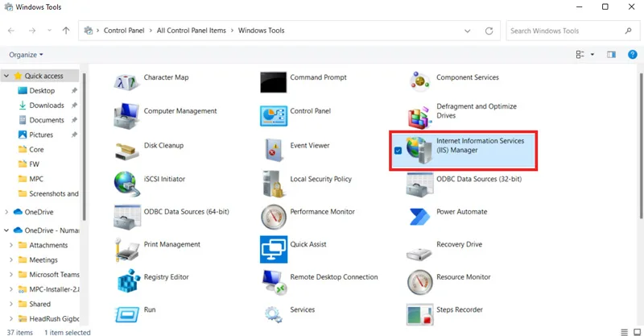Open the Help button
644x336 pixels.
(633, 54)
